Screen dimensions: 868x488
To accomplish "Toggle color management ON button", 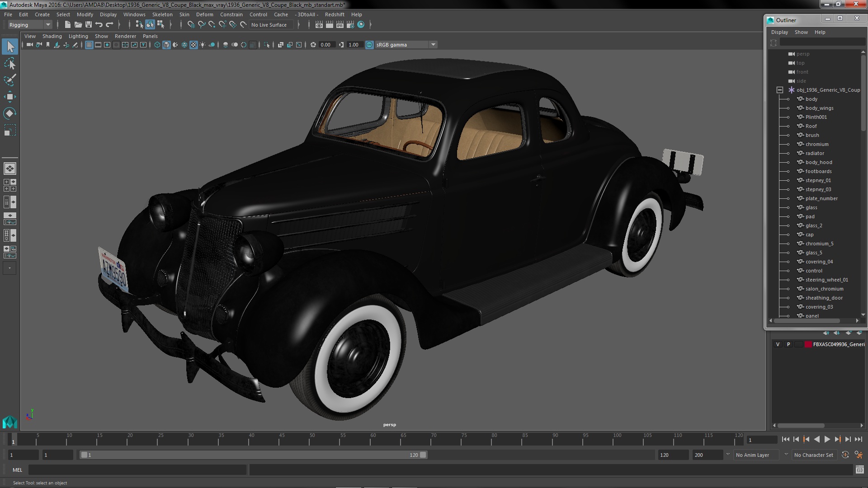I will pyautogui.click(x=369, y=45).
